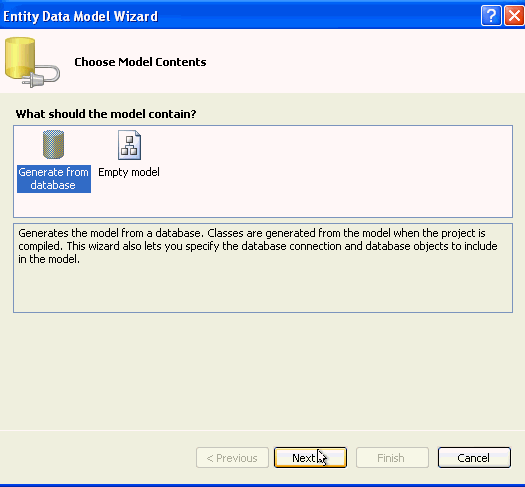Click the model description paragraph text
The width and height of the screenshot is (525, 487).
point(257,246)
